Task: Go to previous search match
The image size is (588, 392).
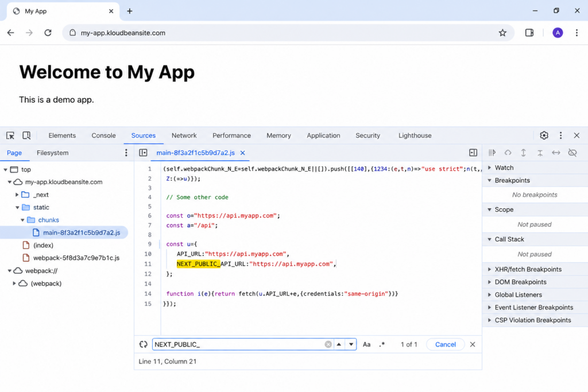Action: [339, 344]
